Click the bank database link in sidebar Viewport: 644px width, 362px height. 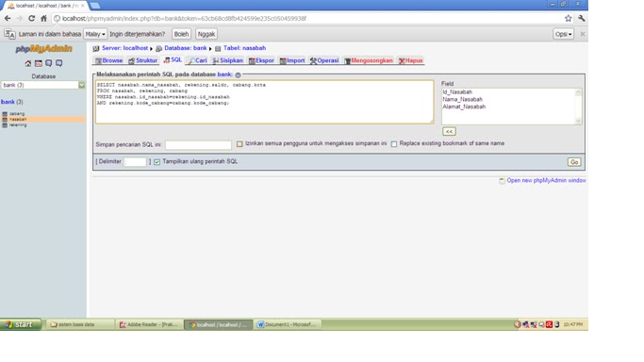click(x=8, y=102)
